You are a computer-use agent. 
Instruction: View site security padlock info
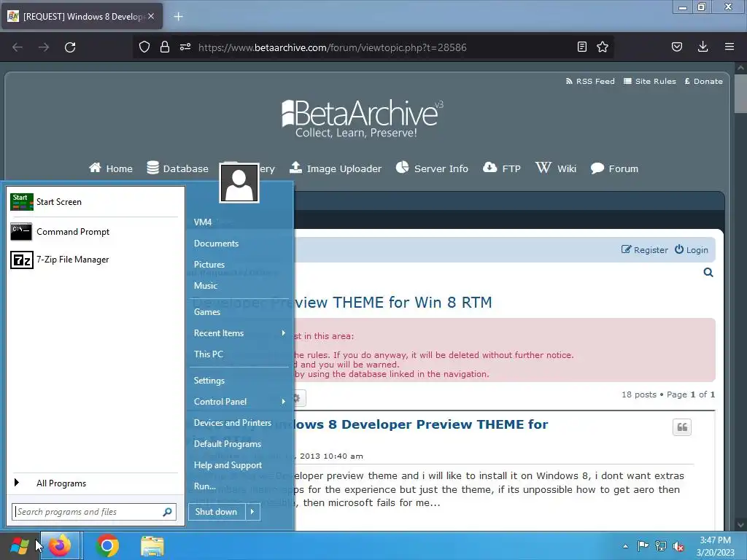[x=164, y=47]
